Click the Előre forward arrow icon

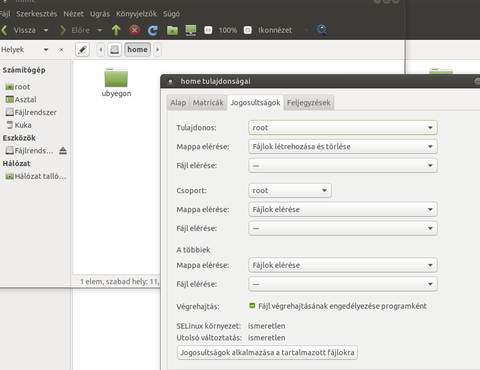click(x=63, y=30)
